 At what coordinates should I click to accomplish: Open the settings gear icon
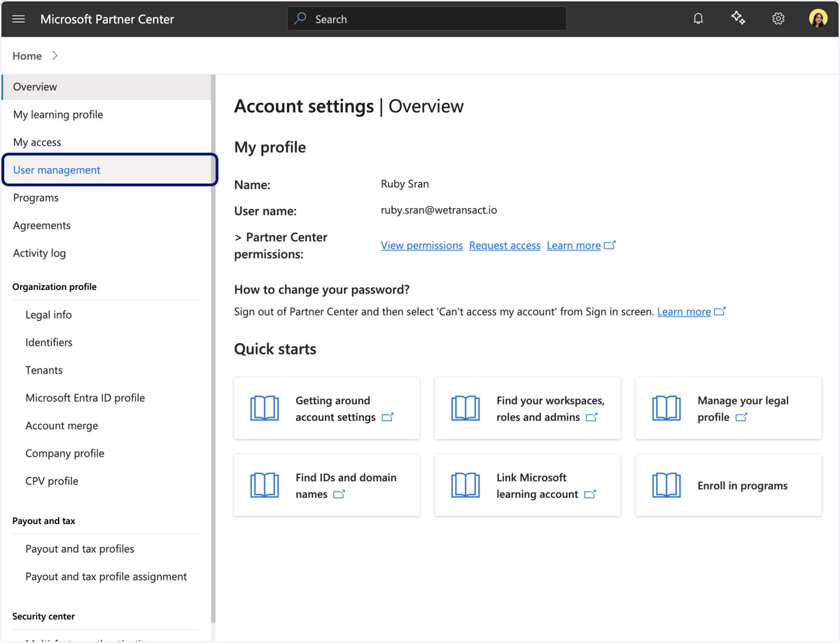[x=778, y=19]
